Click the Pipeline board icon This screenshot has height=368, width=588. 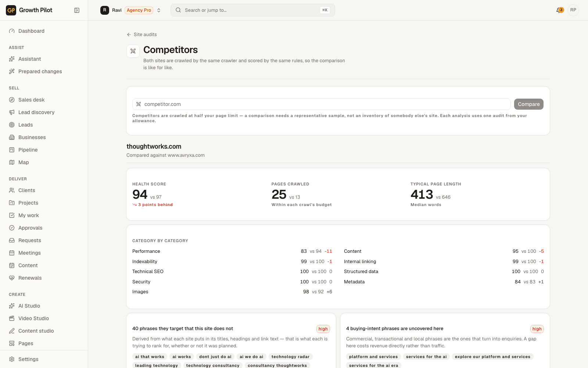pos(12,150)
